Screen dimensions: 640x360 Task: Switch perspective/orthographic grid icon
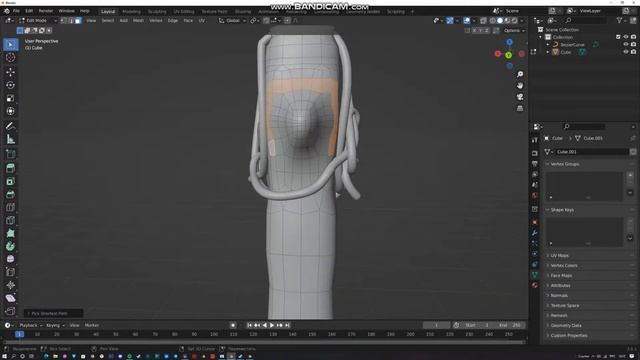[520, 109]
